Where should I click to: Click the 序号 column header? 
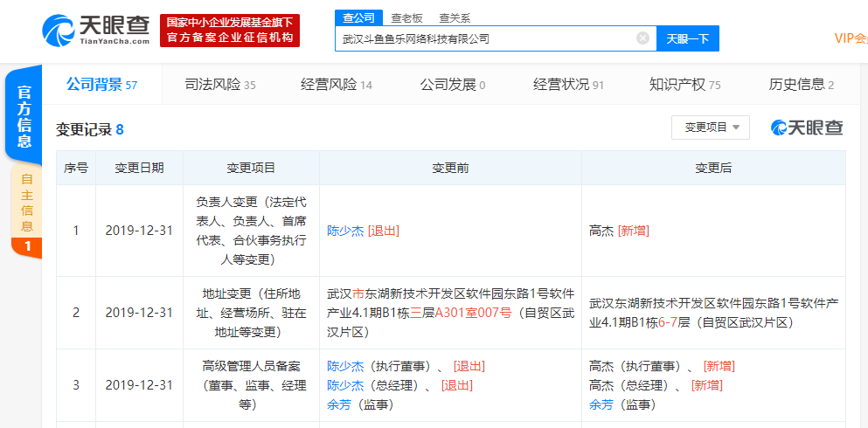coord(76,168)
